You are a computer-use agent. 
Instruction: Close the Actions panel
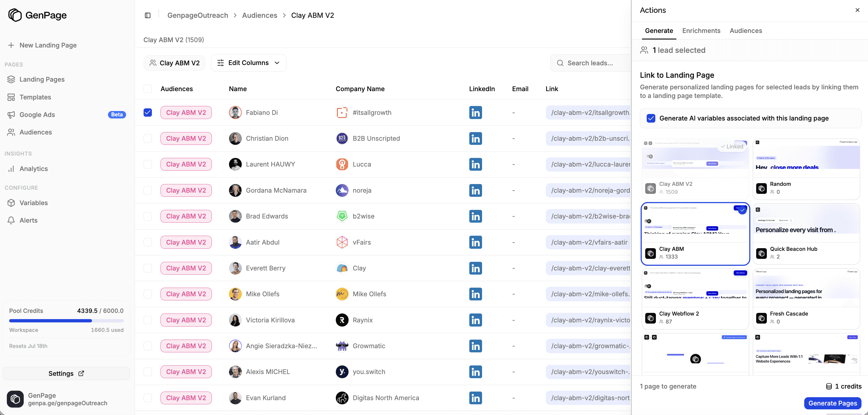pos(858,10)
